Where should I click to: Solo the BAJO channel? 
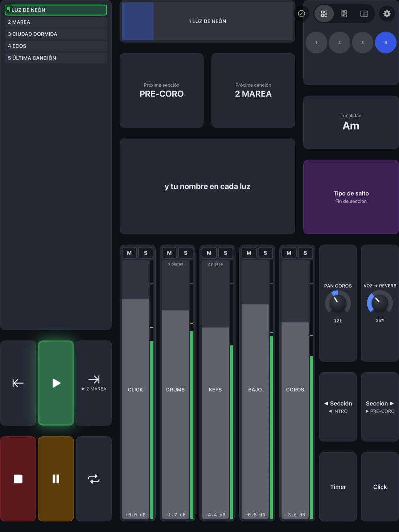(x=265, y=253)
